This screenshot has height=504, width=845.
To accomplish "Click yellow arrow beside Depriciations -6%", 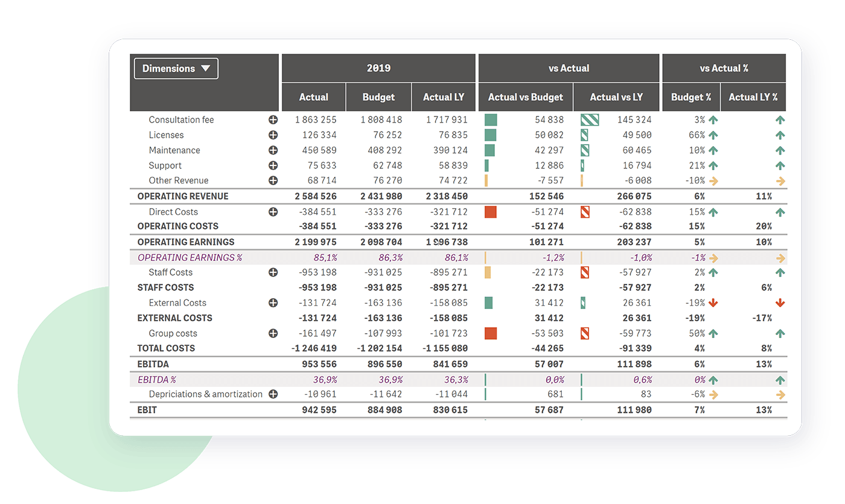I will 713,395.
